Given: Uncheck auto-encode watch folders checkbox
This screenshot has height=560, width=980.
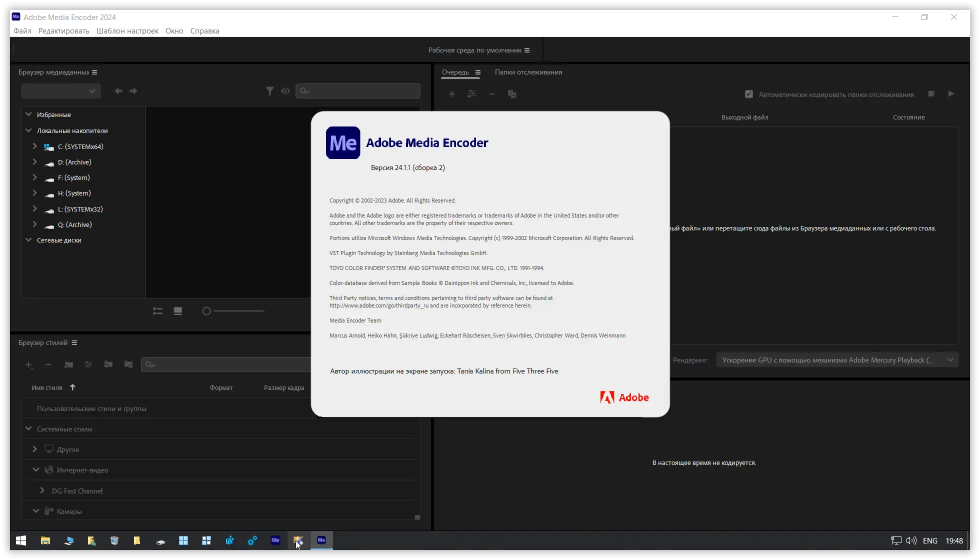Looking at the screenshot, I should point(748,94).
